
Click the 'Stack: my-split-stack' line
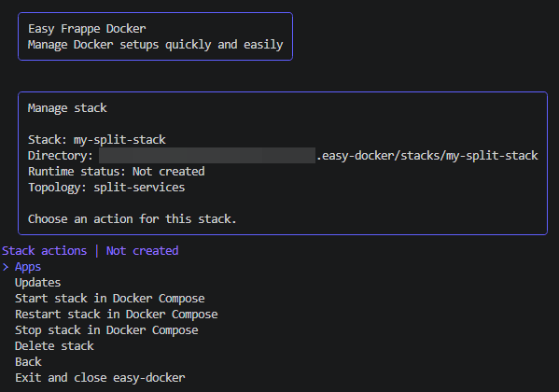(x=97, y=139)
